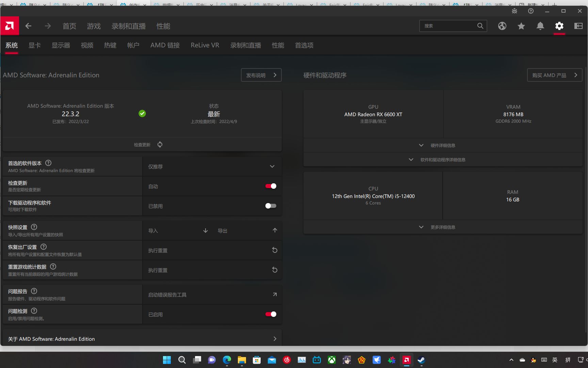Open notifications bell icon
This screenshot has height=368, width=588.
[x=540, y=26]
